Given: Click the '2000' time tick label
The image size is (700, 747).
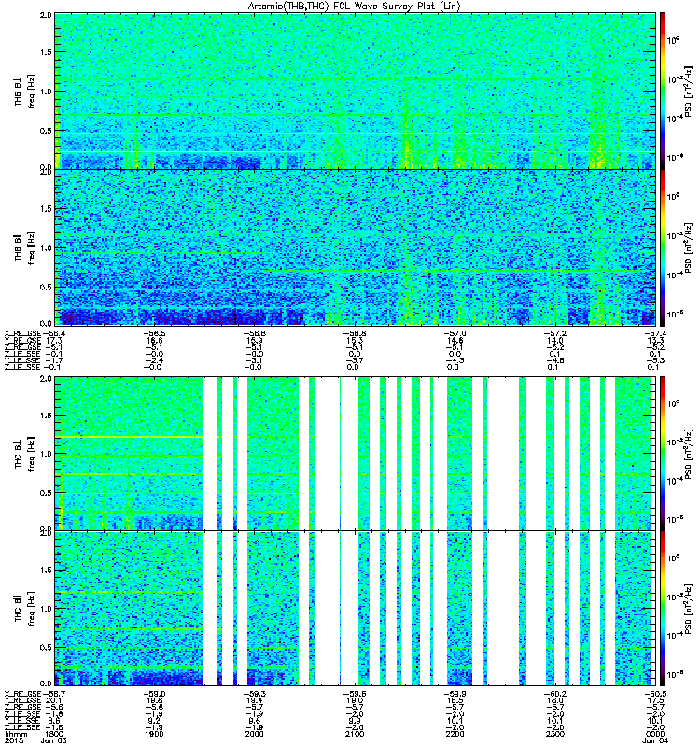Looking at the screenshot, I should [254, 734].
